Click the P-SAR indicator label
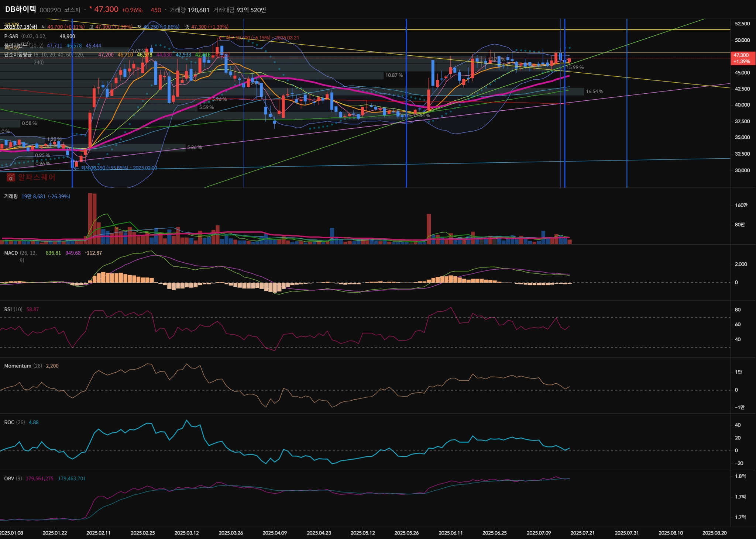 tap(11, 36)
